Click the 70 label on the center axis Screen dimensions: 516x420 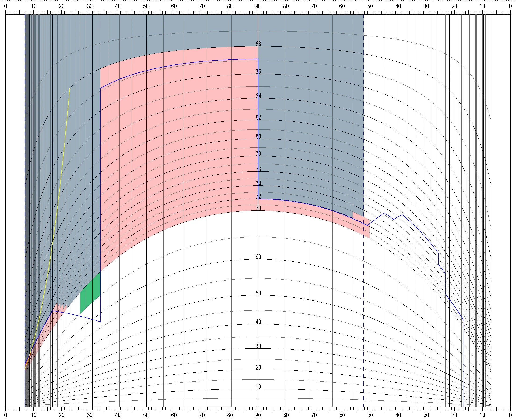pos(258,208)
